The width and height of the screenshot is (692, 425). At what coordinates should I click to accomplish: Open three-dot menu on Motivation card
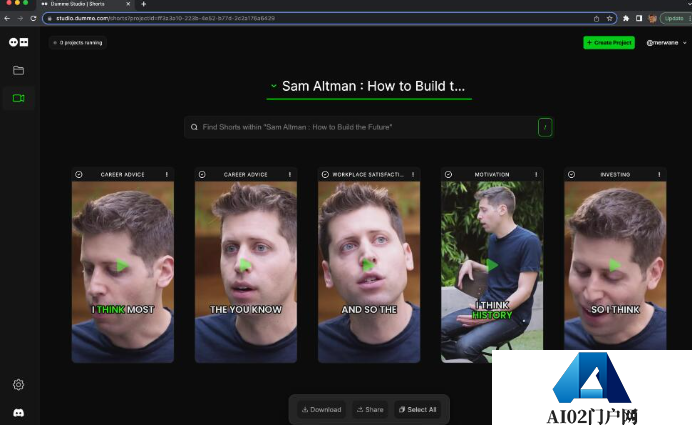536,174
